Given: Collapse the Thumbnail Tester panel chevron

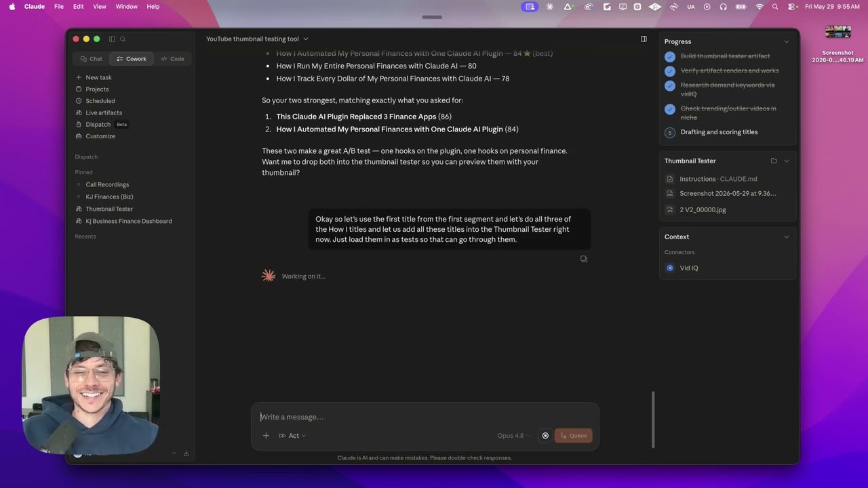Looking at the screenshot, I should (787, 161).
